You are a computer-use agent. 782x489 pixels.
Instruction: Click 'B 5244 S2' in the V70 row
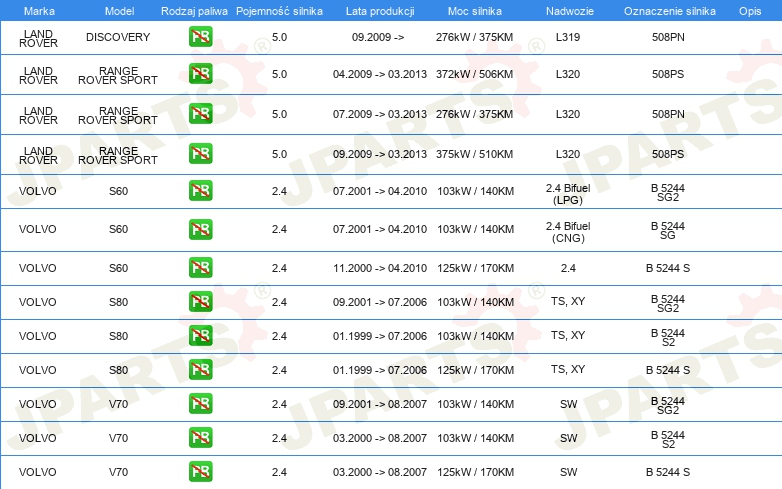click(x=668, y=439)
